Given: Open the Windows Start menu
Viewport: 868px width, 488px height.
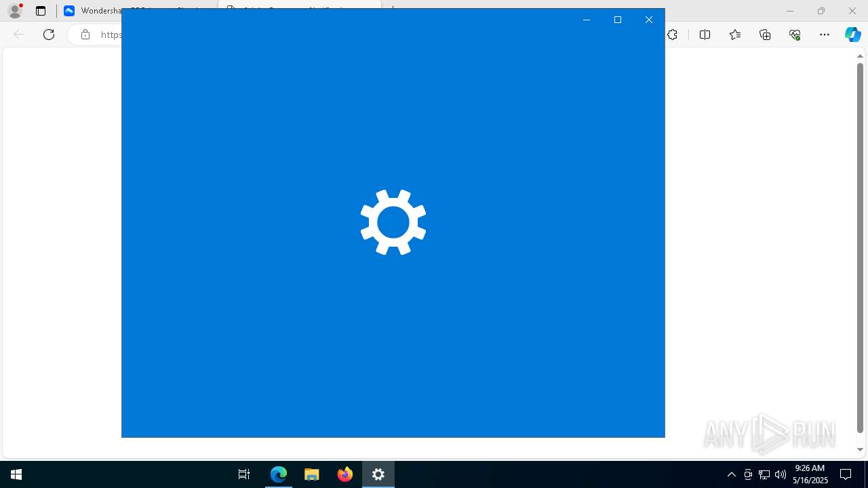Looking at the screenshot, I should 16,474.
